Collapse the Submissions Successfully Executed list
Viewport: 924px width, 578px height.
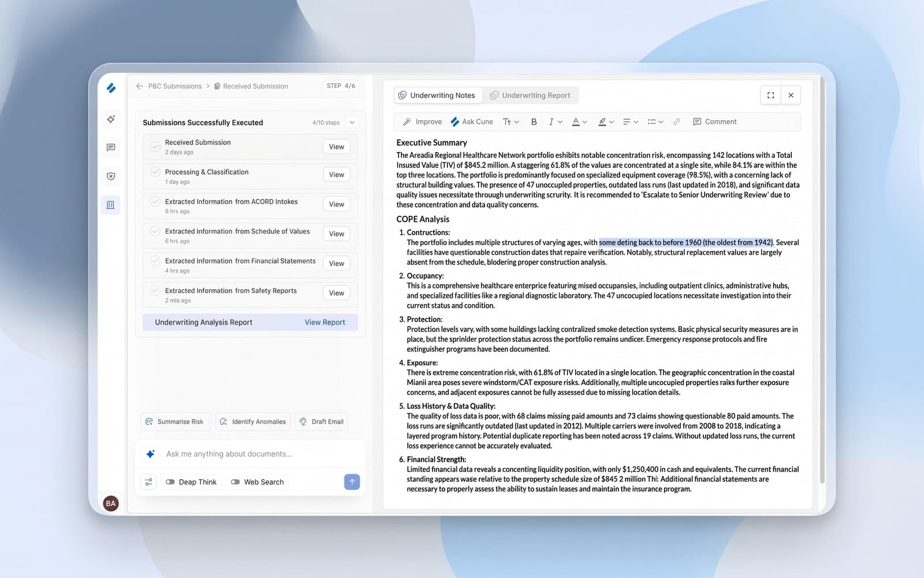tap(352, 123)
